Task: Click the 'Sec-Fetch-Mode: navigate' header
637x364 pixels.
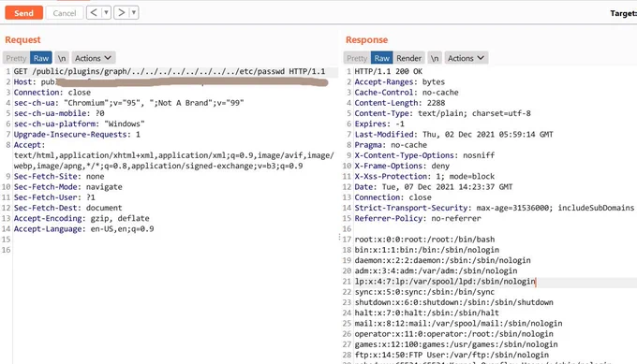Action: pyautogui.click(x=67, y=187)
